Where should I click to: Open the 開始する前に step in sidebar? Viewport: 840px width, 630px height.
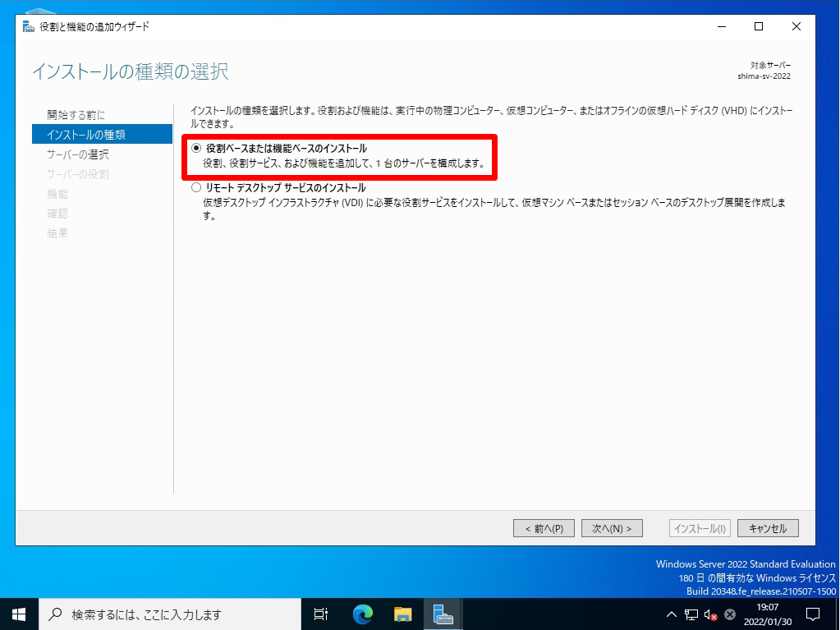coord(76,115)
